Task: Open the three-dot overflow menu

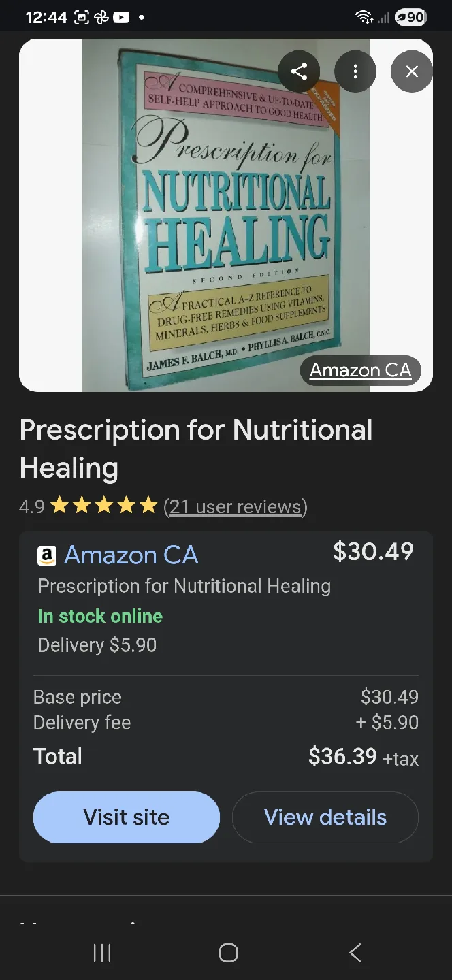Action: tap(355, 71)
